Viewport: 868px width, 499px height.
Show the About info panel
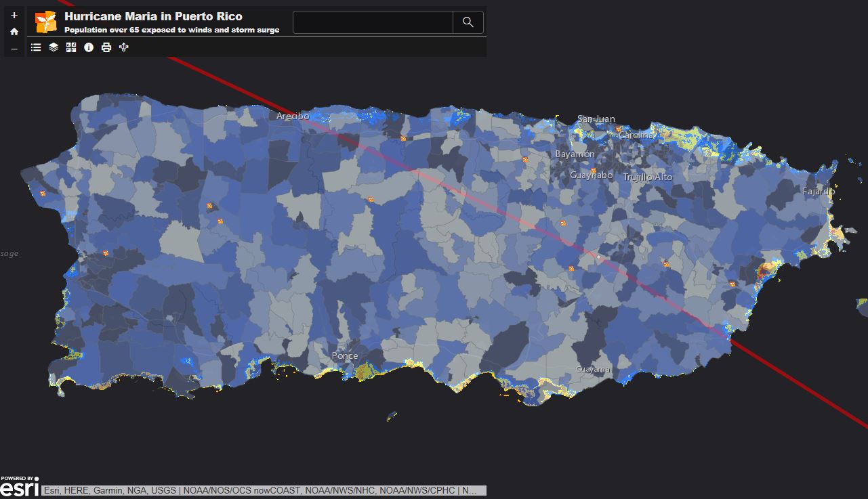[x=89, y=47]
